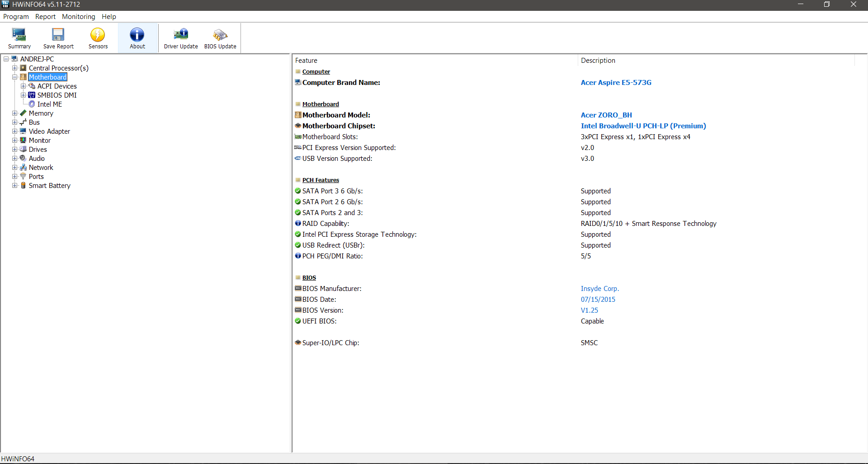Click the ACPI Devices gear icon
The image size is (868, 464).
[x=32, y=86]
